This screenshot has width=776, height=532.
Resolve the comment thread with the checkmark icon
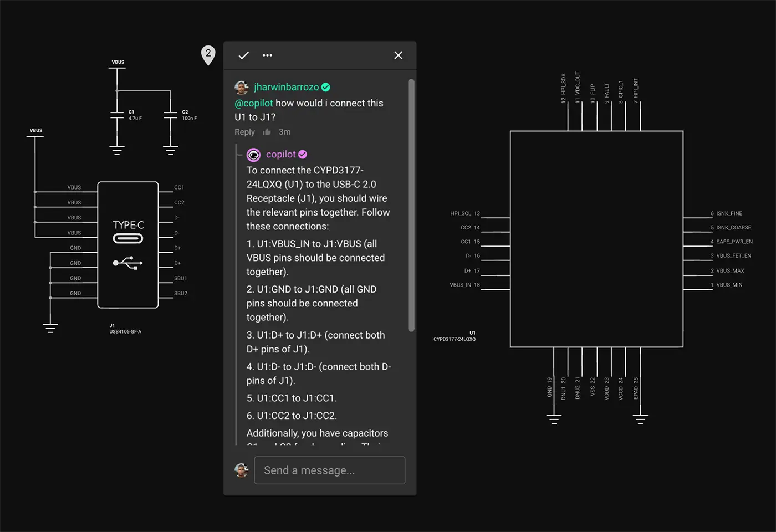point(243,55)
